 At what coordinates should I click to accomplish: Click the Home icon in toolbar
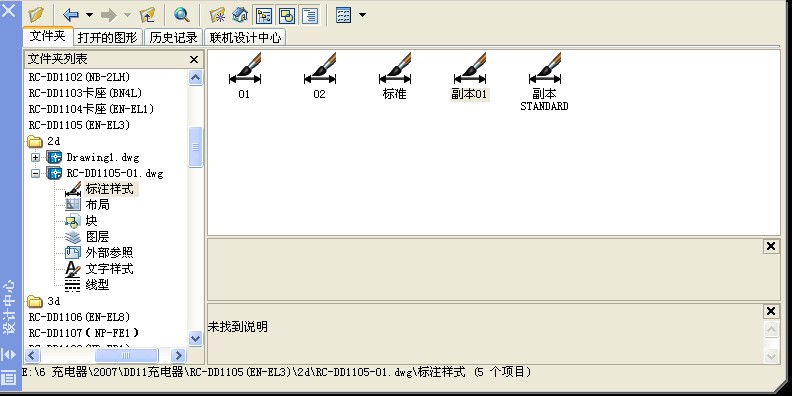pos(240,15)
